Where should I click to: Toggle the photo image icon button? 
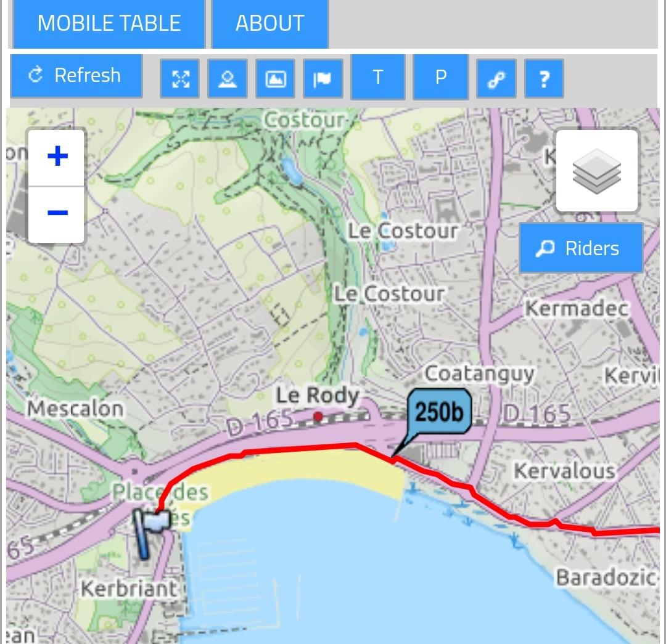click(275, 78)
